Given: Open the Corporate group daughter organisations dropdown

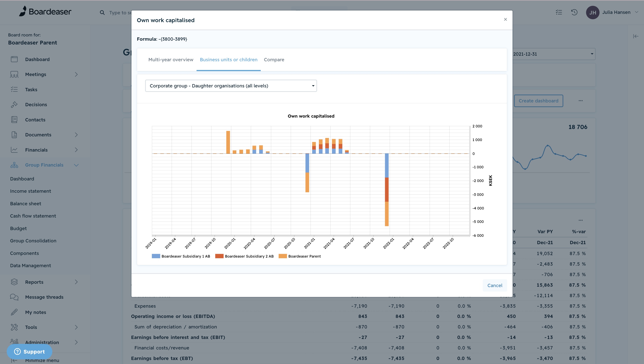Looking at the screenshot, I should (231, 86).
